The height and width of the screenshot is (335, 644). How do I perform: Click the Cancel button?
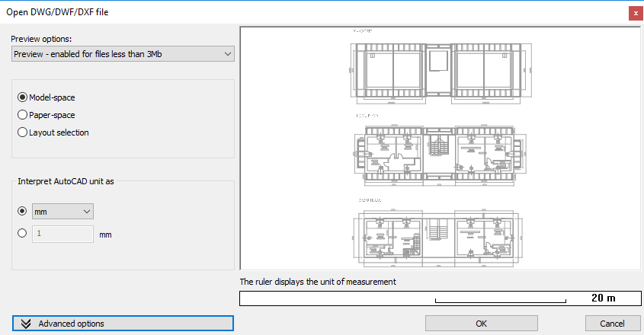(x=612, y=324)
